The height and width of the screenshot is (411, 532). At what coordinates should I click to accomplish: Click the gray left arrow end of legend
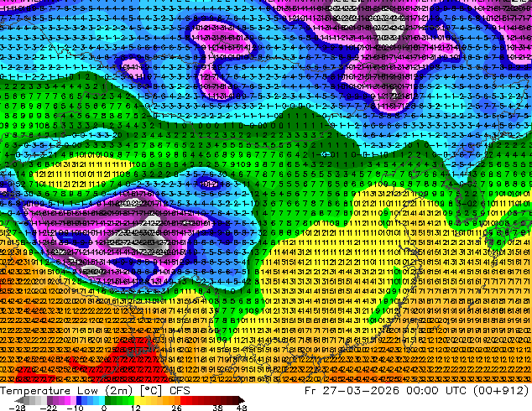(x=19, y=400)
